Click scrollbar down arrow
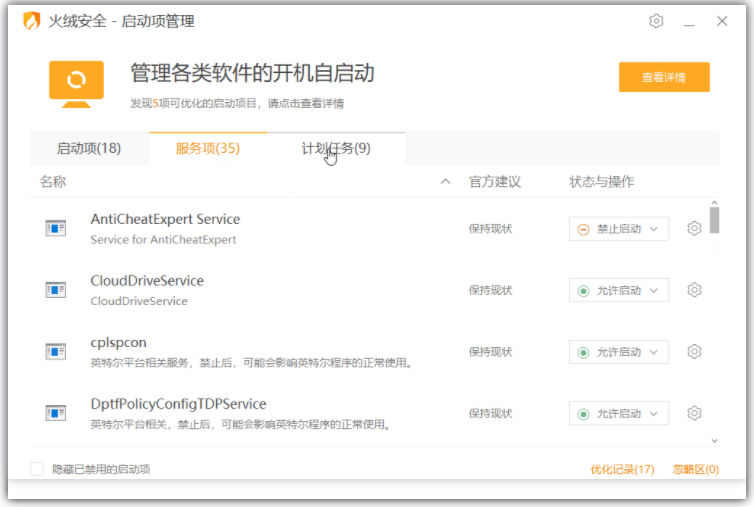This screenshot has width=754, height=507. [715, 441]
